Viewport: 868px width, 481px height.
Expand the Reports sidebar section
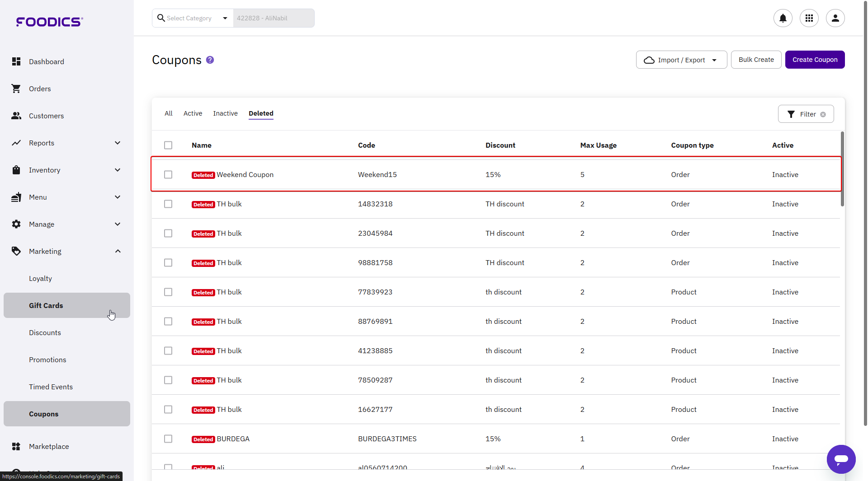(x=118, y=143)
